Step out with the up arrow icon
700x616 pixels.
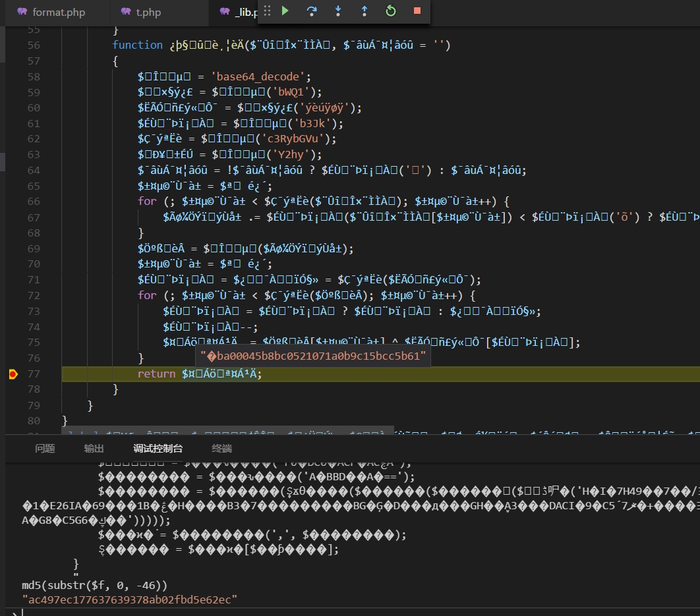pos(365,11)
